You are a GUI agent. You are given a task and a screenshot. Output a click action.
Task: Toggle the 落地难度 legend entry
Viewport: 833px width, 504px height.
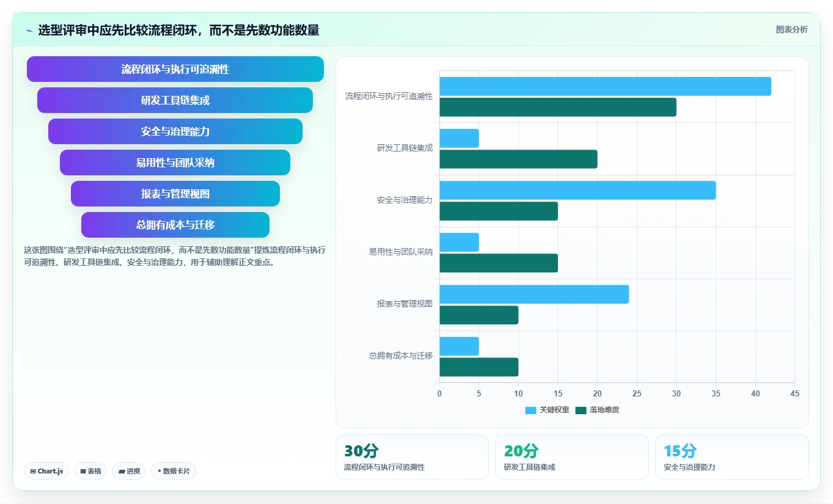coord(598,410)
